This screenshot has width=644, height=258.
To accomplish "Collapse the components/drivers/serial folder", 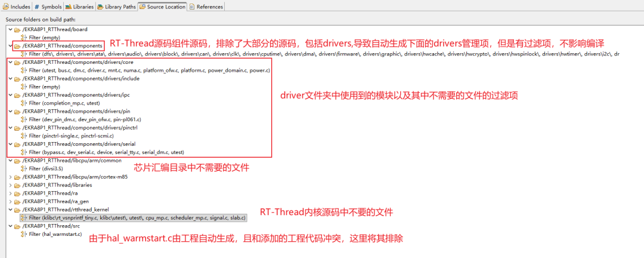I will pyautogui.click(x=10, y=144).
